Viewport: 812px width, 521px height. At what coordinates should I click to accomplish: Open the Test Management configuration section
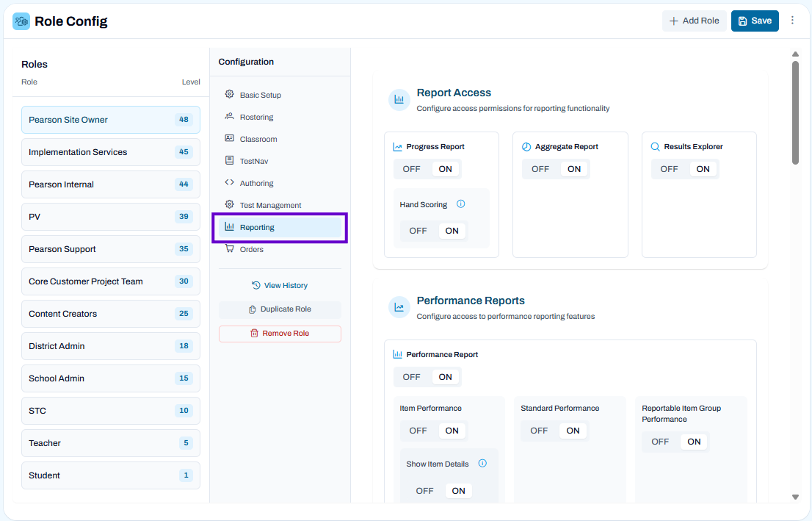click(x=280, y=205)
